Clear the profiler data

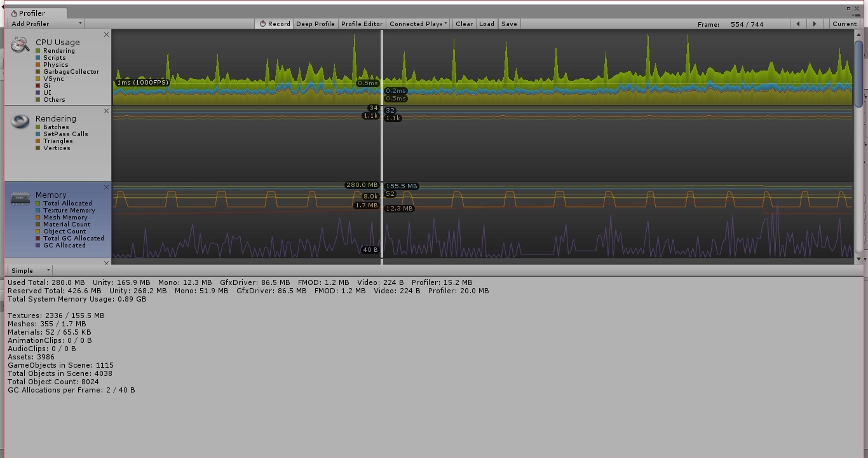coord(464,24)
